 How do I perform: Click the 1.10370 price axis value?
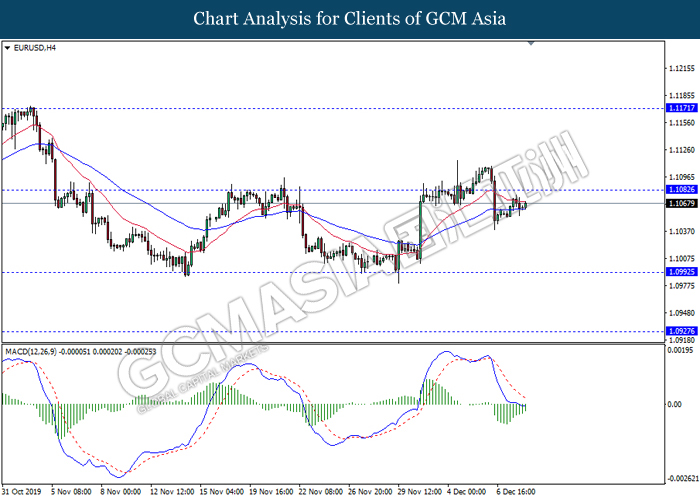coord(681,231)
